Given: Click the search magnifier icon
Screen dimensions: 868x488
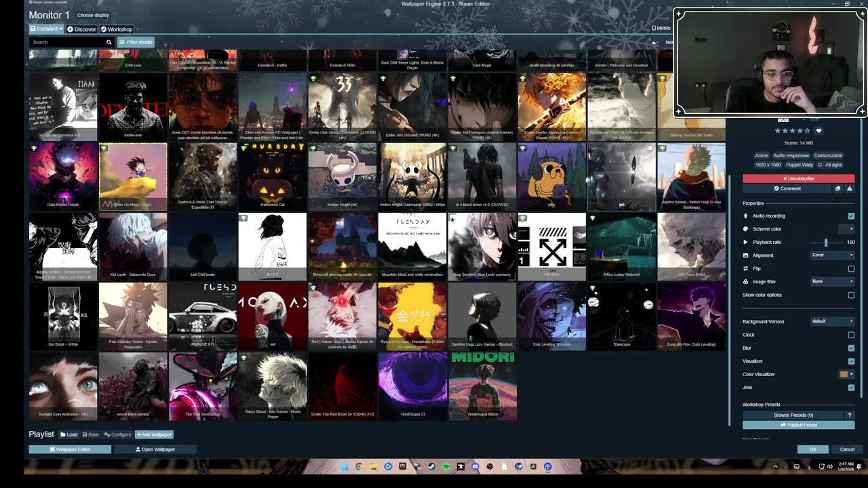Looking at the screenshot, I should pos(108,42).
